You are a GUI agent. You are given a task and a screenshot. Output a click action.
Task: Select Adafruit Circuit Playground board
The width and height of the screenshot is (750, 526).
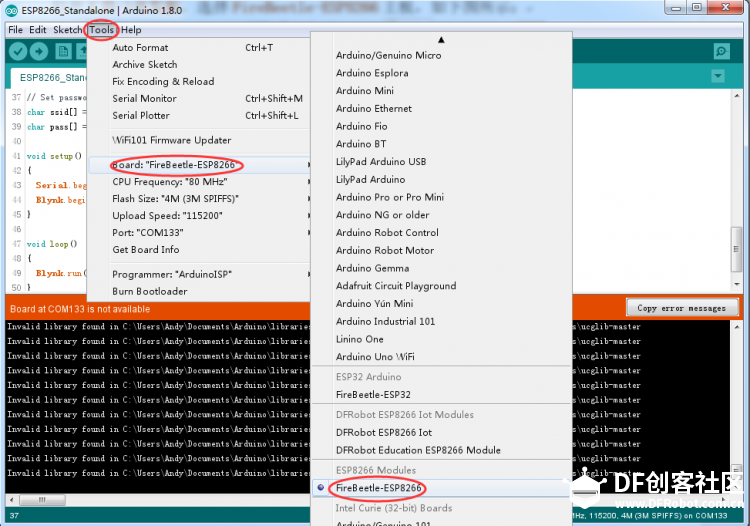[441, 285]
